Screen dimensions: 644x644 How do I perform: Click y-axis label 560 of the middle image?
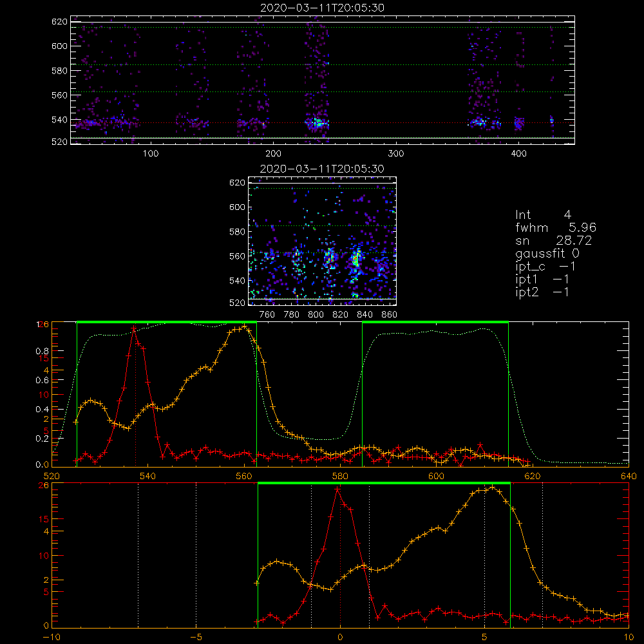point(238,256)
